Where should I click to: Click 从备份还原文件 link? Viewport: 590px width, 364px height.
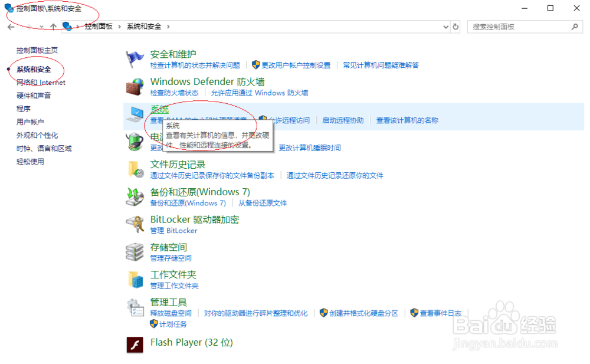pyautogui.click(x=263, y=203)
